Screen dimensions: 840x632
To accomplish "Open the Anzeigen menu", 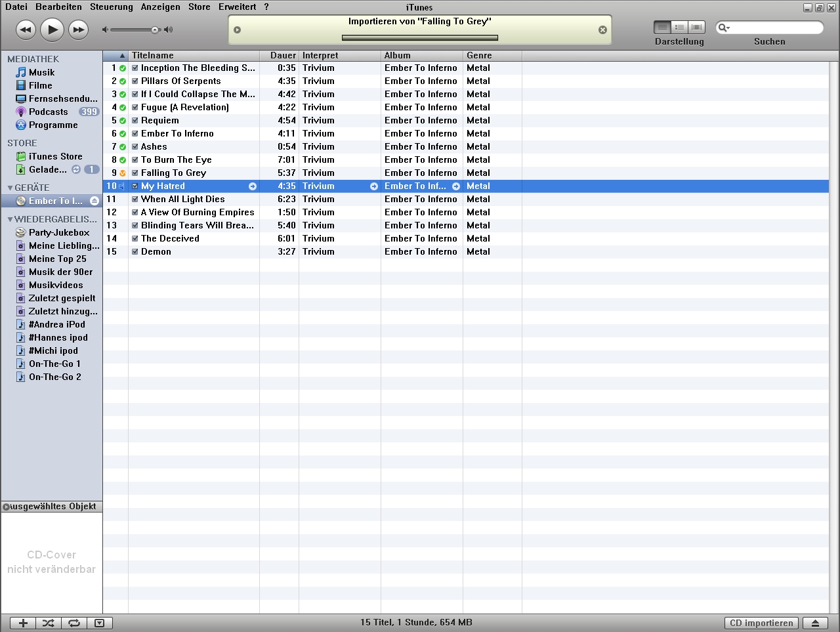I will click(x=161, y=7).
